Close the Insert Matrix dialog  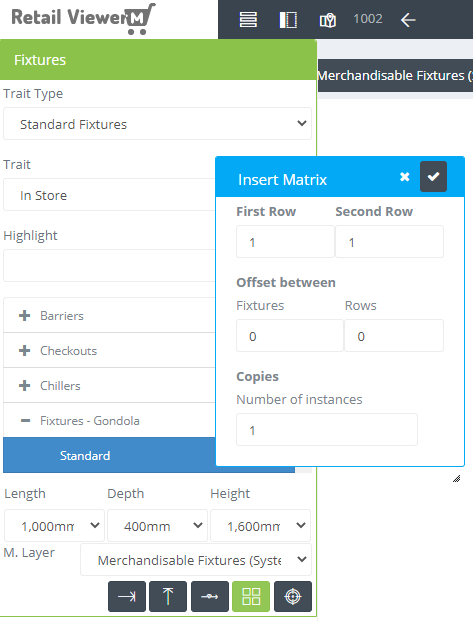tap(404, 177)
